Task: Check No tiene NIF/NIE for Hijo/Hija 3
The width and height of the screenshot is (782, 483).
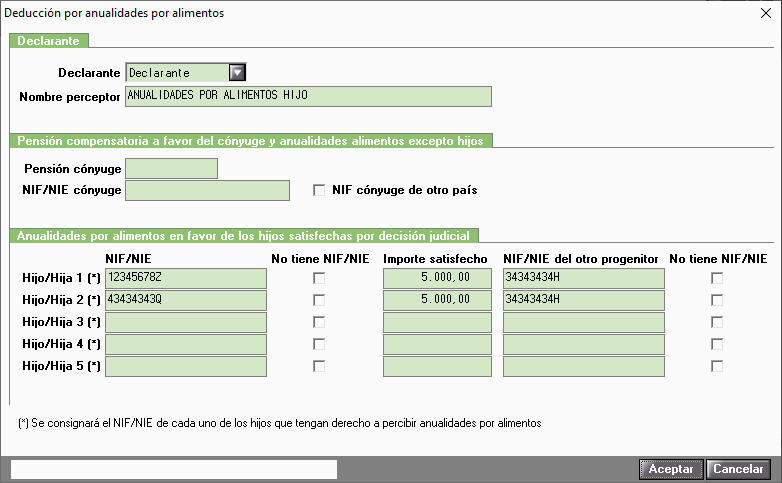Action: 319,322
